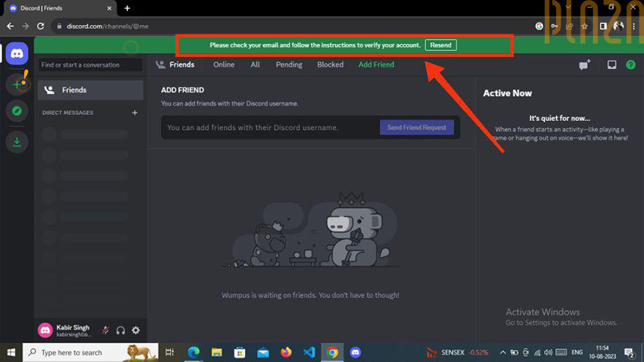Click browser back arrow
Viewport: 644px width, 362px height.
(x=11, y=26)
